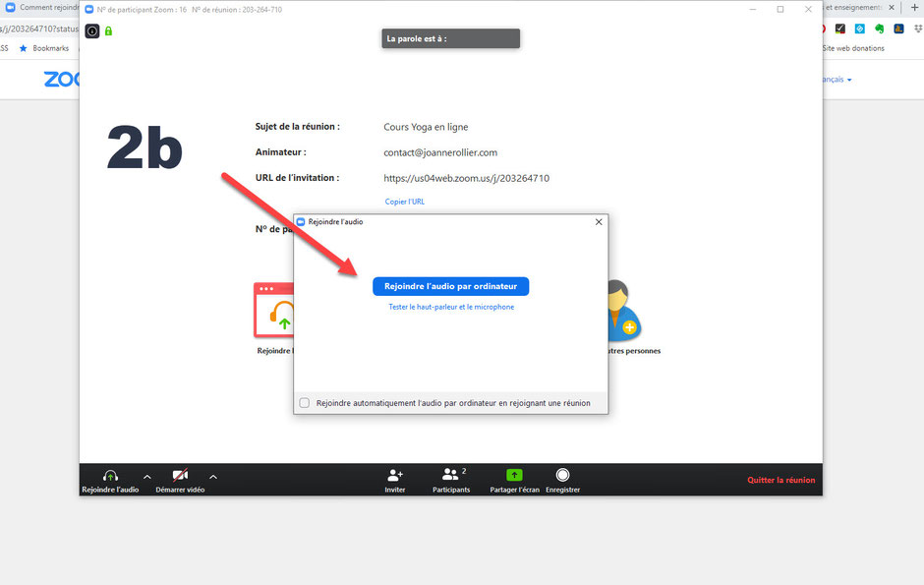The width and height of the screenshot is (924, 585).
Task: Click the 'URL de l'invitation :' label
Action: tap(298, 178)
